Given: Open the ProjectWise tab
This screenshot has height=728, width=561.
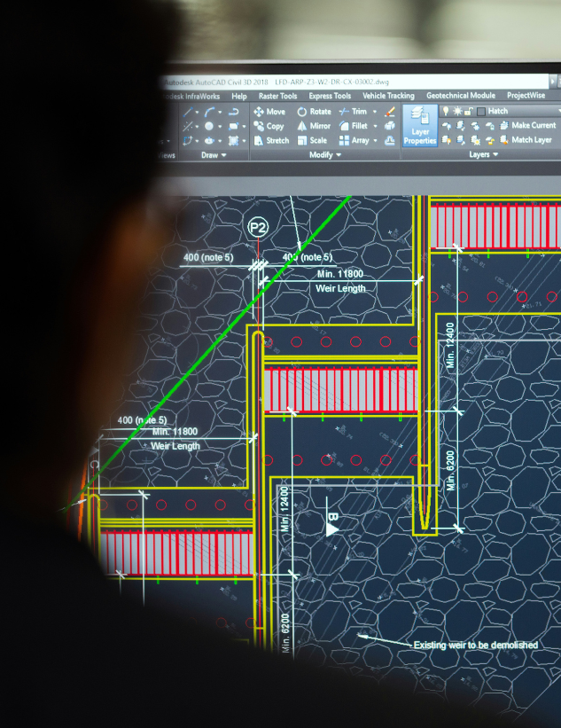Looking at the screenshot, I should coord(526,95).
